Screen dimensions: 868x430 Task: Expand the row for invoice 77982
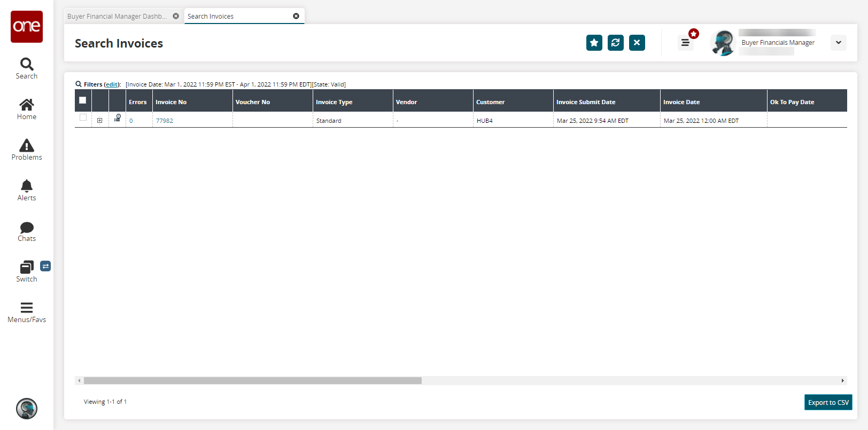pyautogui.click(x=100, y=121)
